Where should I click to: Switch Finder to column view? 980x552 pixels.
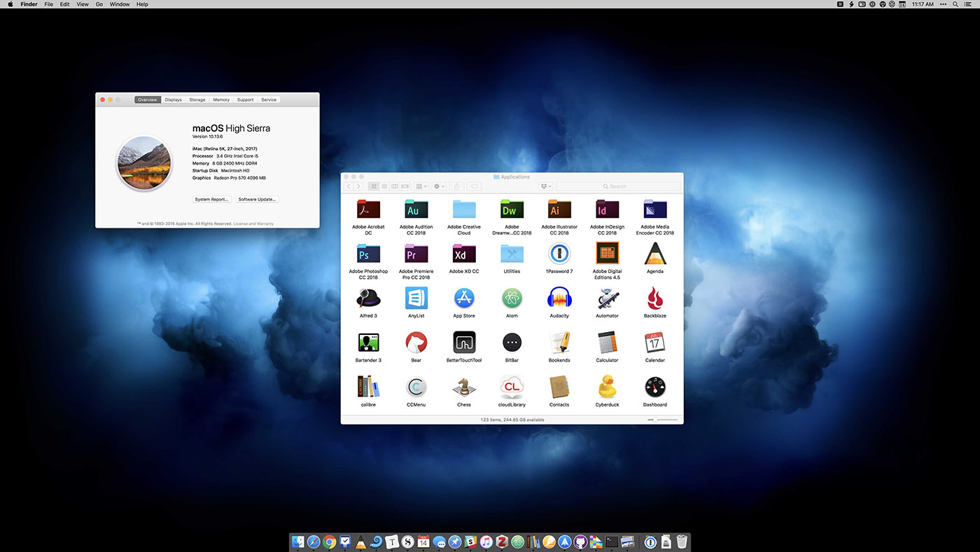(394, 186)
